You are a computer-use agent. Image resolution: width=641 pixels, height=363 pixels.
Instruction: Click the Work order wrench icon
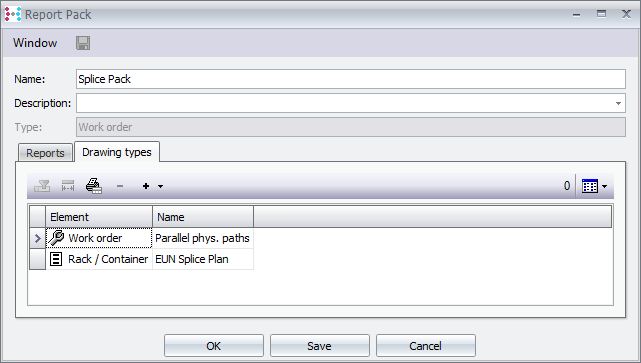pos(56,238)
